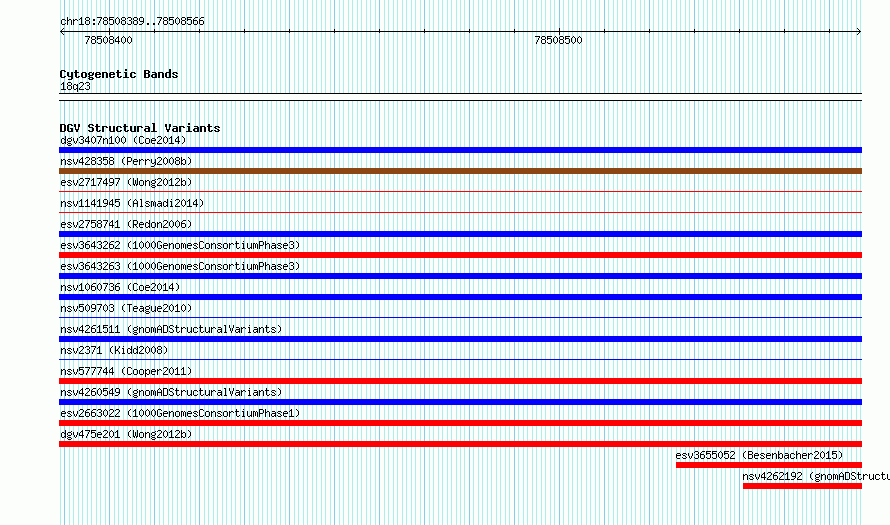Viewport: 890px width, 525px height.
Task: Select the nsv4260549 gnomADStructuralVariants label
Action: [171, 392]
